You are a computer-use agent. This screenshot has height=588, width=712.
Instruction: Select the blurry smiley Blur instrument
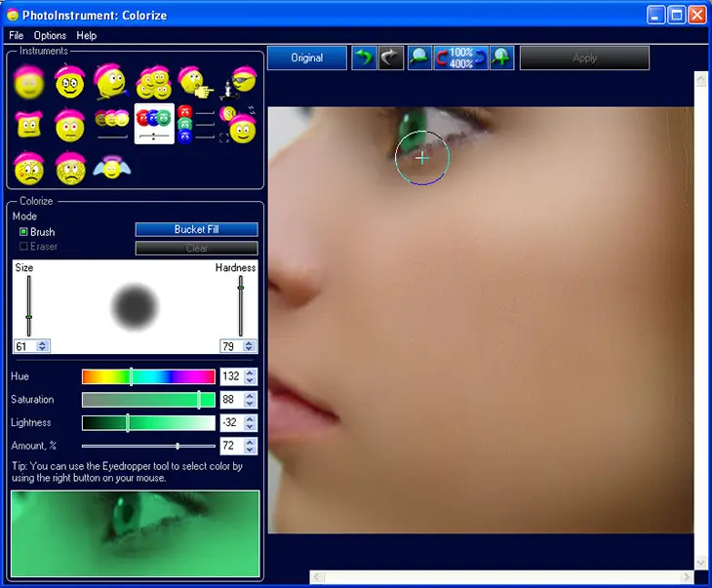29,82
